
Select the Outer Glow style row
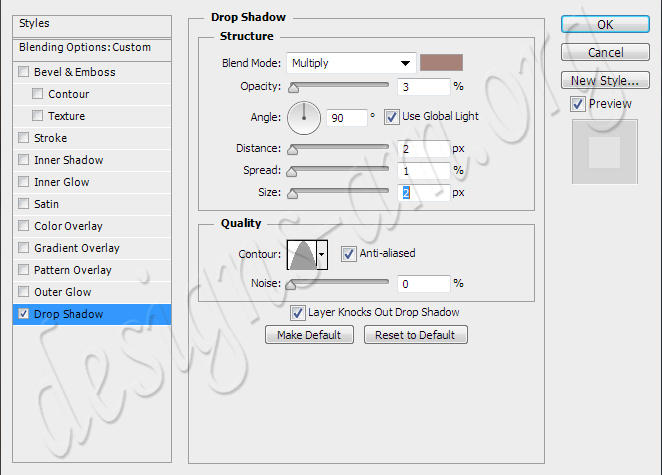92,292
